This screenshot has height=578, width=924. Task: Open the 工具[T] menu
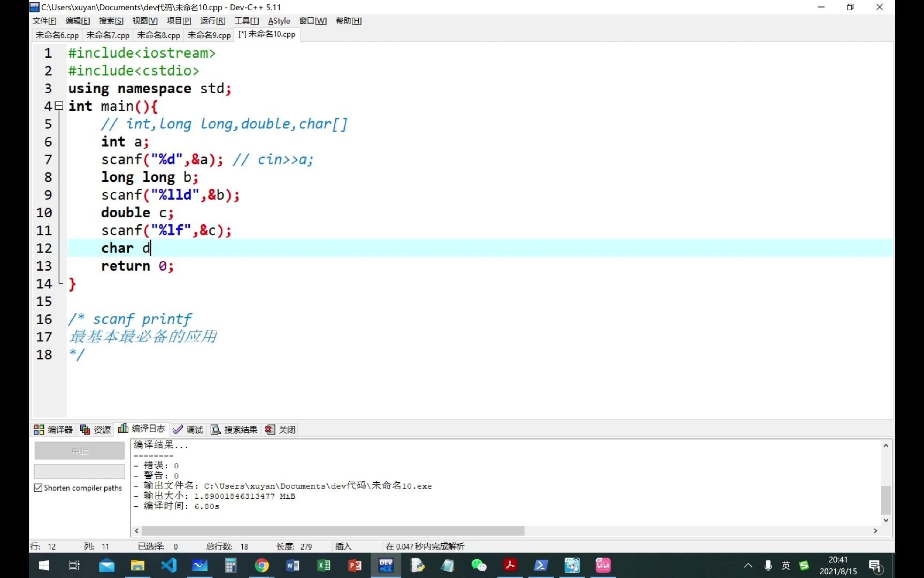247,20
